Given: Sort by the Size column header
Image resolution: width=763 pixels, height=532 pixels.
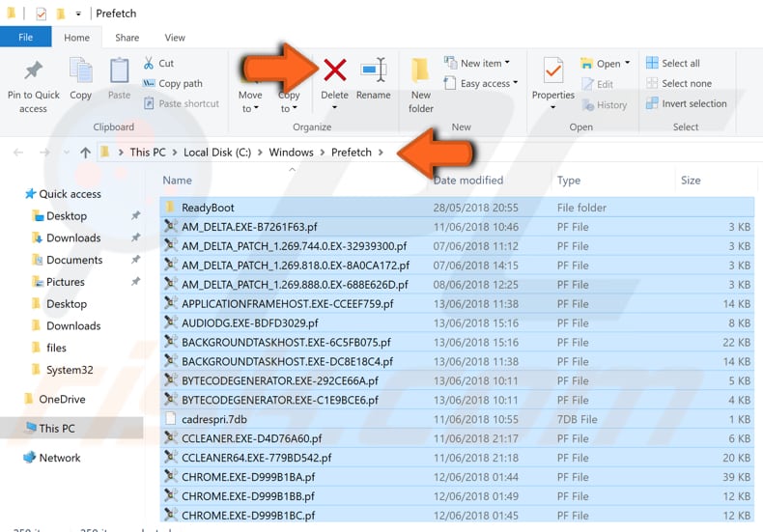Looking at the screenshot, I should click(x=691, y=181).
